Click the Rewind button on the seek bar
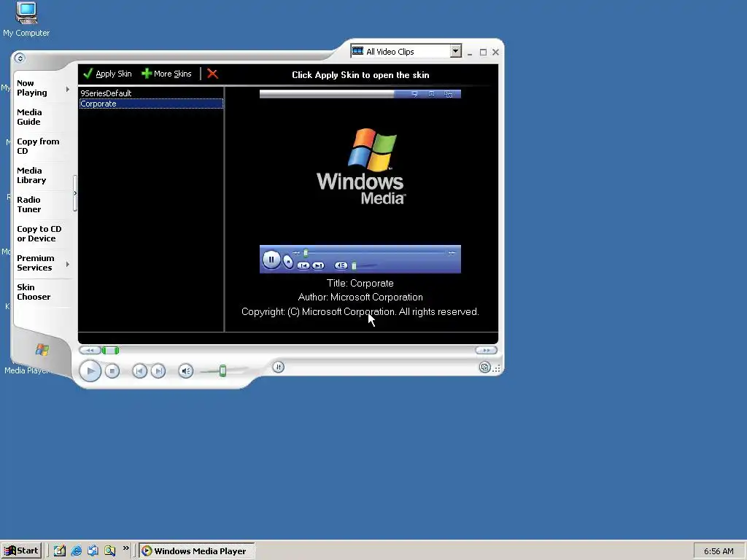 pyautogui.click(x=90, y=351)
